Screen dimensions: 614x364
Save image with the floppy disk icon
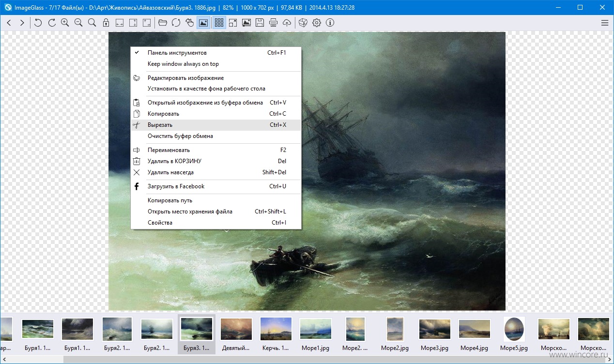pos(260,23)
